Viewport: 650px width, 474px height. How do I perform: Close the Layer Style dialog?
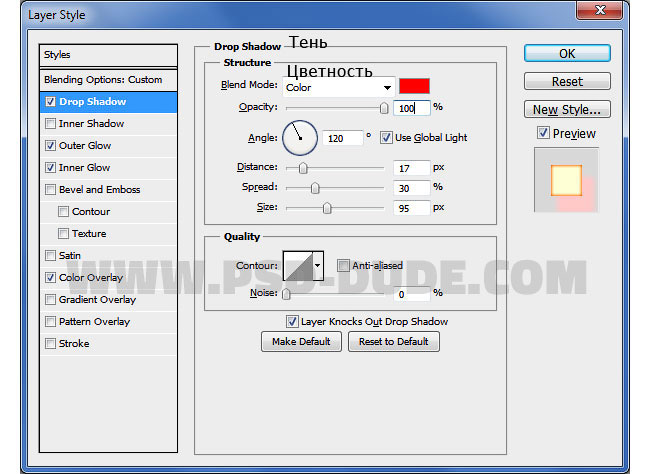click(599, 10)
